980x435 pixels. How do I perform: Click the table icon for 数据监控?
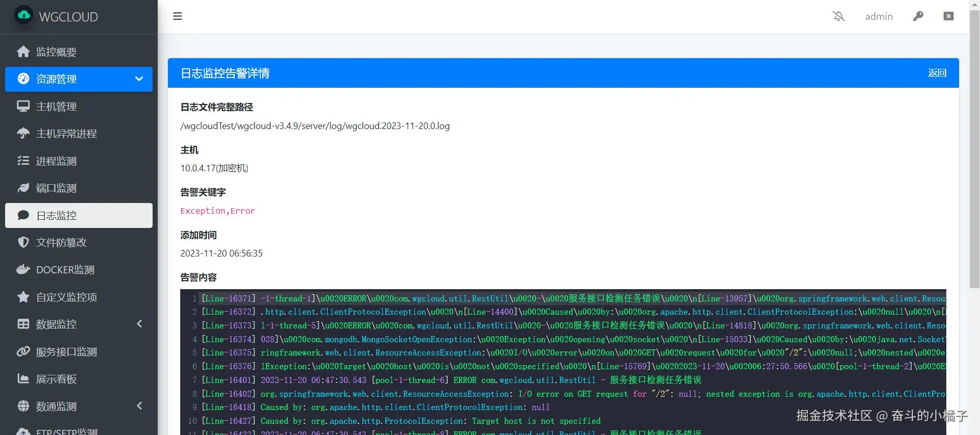(23, 324)
